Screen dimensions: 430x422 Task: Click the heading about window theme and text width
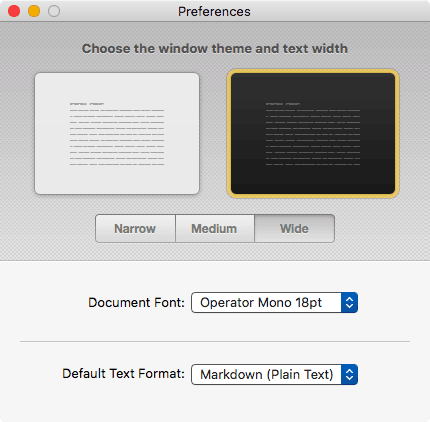215,49
